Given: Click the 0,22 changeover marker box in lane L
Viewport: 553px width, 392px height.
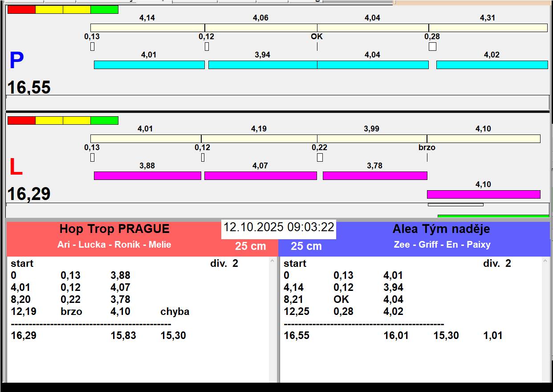Looking at the screenshot, I should [x=320, y=157].
